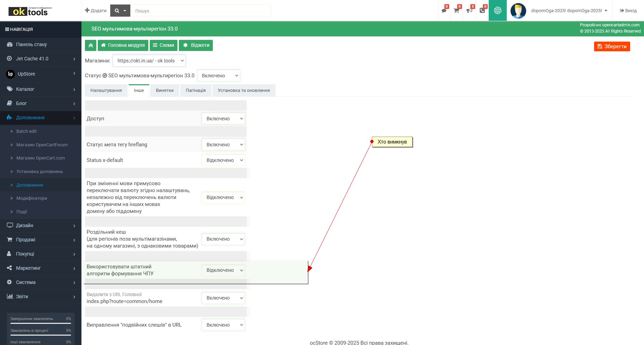644x345 pixels.
Task: Open the comments notification icon
Action: tap(444, 11)
